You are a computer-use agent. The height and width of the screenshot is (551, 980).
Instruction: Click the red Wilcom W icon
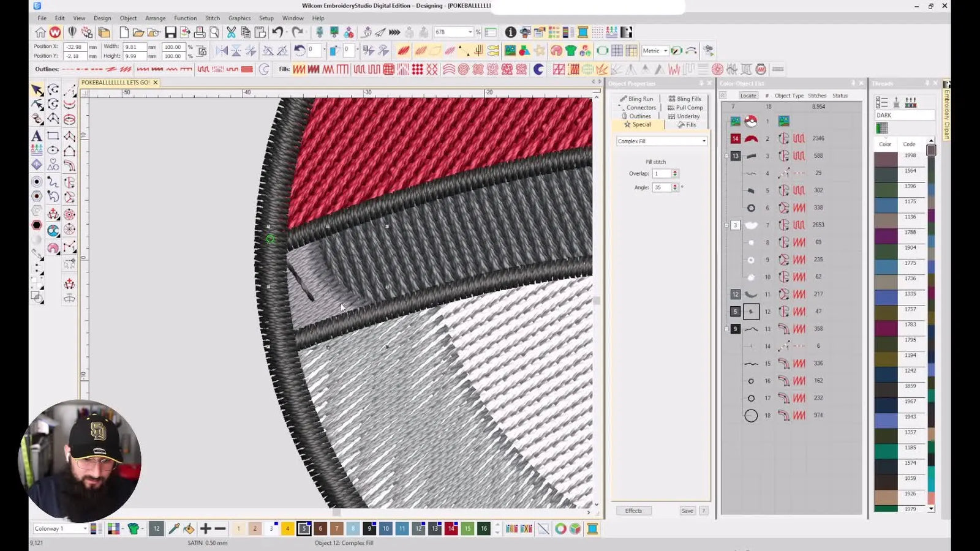(55, 32)
